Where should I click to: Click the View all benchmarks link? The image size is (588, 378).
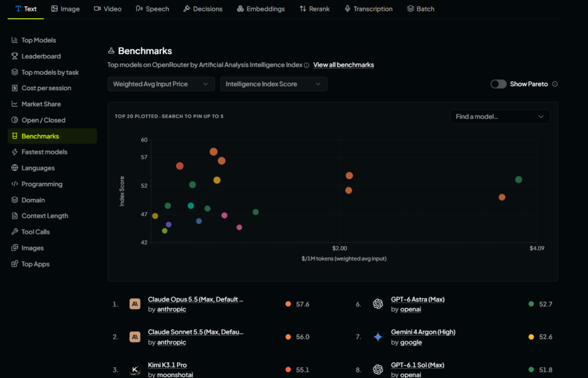coord(343,65)
